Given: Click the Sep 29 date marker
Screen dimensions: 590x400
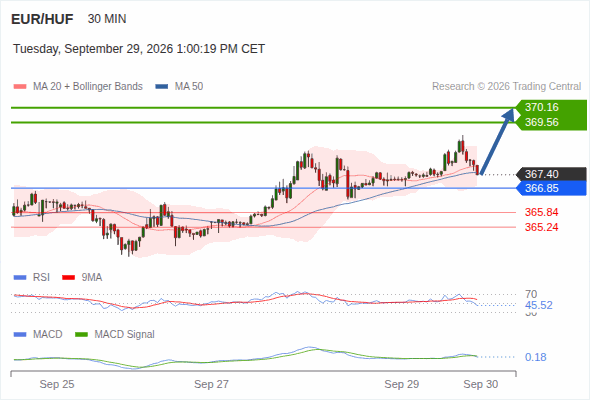Looking at the screenshot, I should click(401, 384).
